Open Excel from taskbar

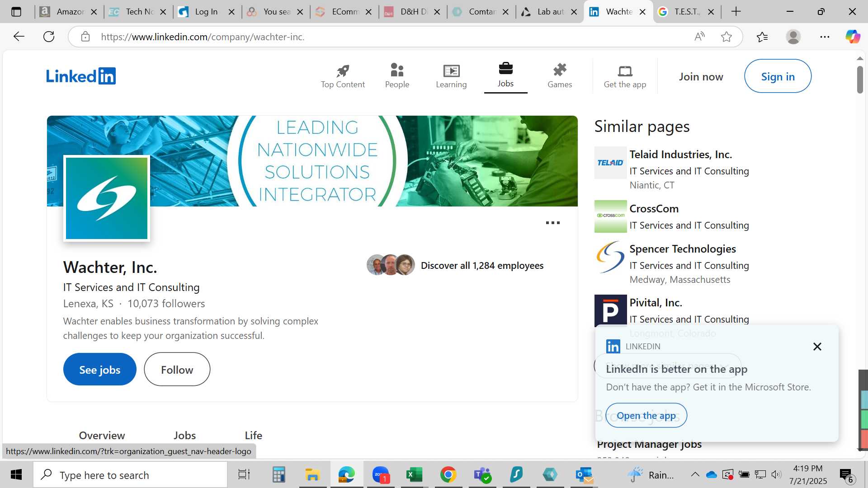coord(414,475)
